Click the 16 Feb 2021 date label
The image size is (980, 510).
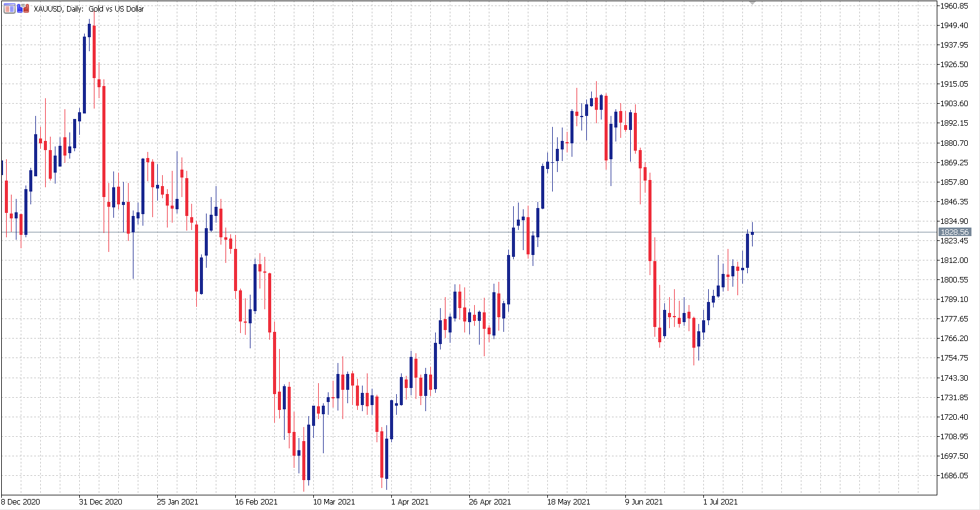pyautogui.click(x=256, y=502)
